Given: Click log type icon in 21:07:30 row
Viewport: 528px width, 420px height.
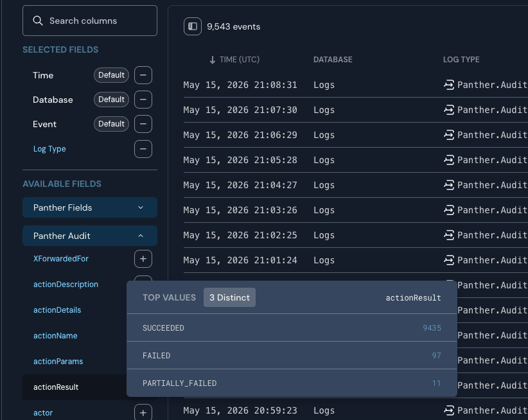Looking at the screenshot, I should point(449,110).
